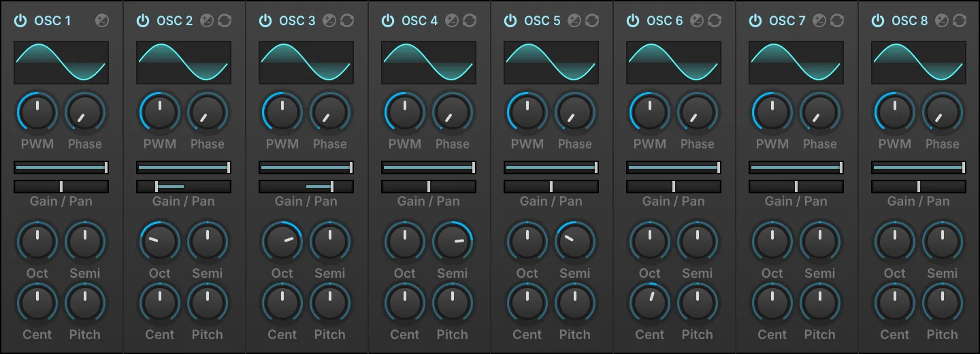Select the OSC 3 PWM knob

[x=282, y=112]
